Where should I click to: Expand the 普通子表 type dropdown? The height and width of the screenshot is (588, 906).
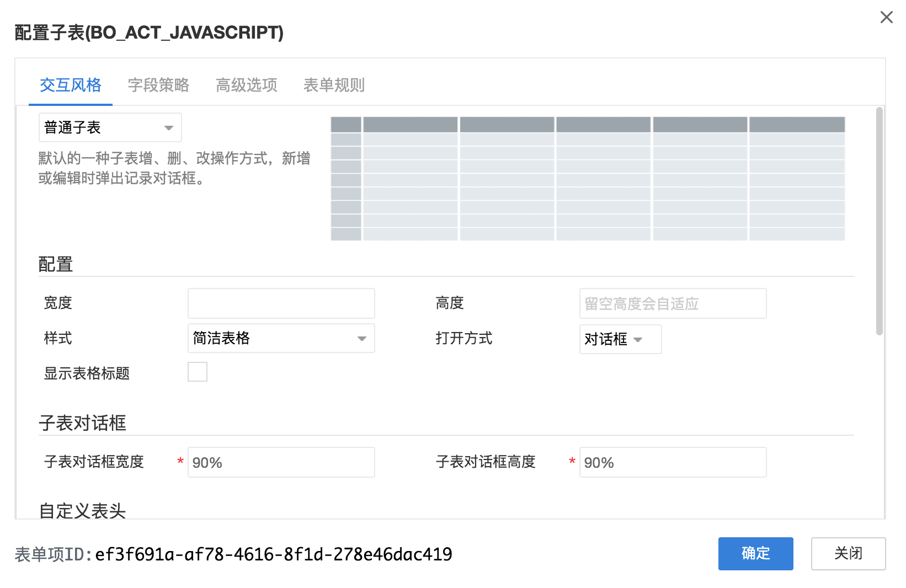point(110,128)
